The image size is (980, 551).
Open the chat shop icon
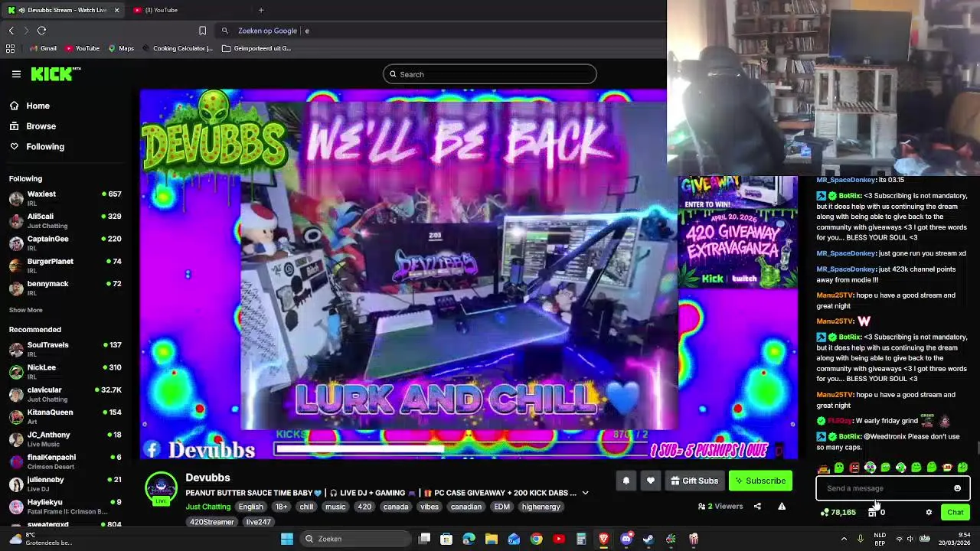[x=872, y=512]
